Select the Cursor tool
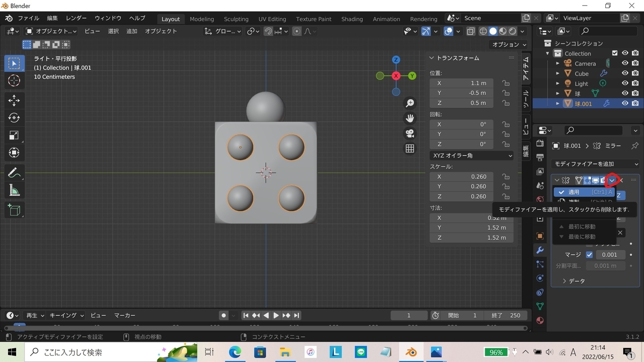The image size is (644, 362). pos(14,80)
